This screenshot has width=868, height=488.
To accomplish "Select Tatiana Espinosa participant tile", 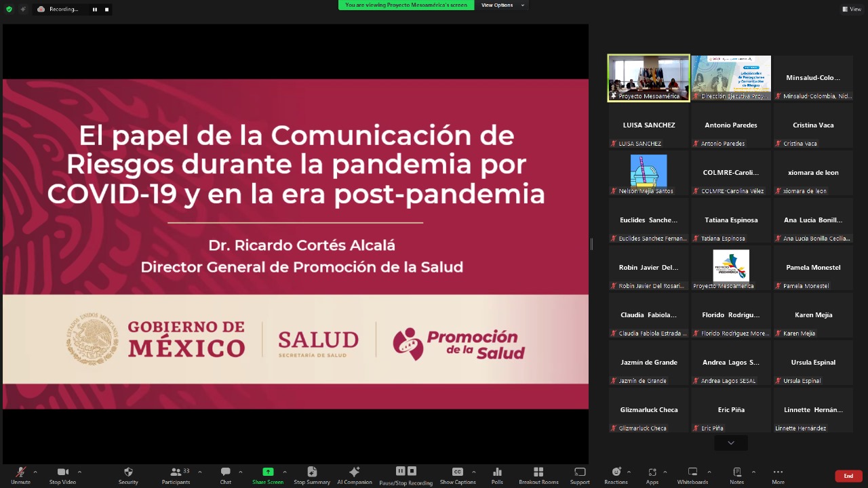I will (x=731, y=220).
